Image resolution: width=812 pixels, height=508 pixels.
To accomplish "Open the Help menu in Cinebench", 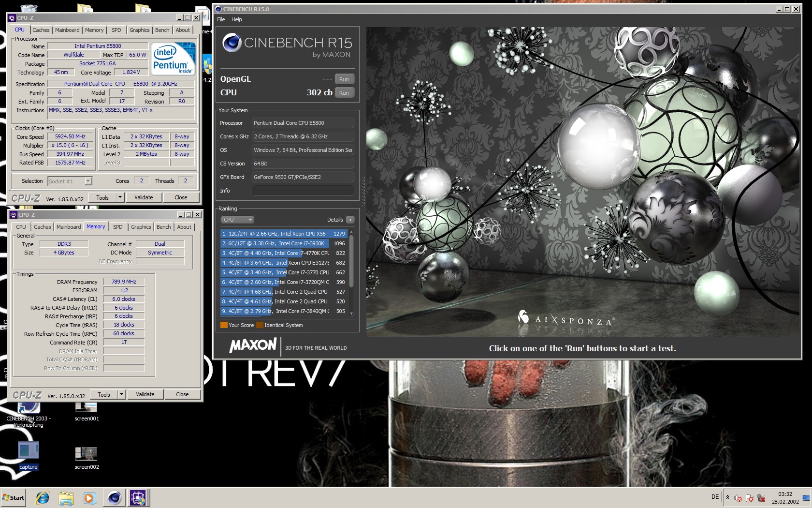I will [236, 19].
